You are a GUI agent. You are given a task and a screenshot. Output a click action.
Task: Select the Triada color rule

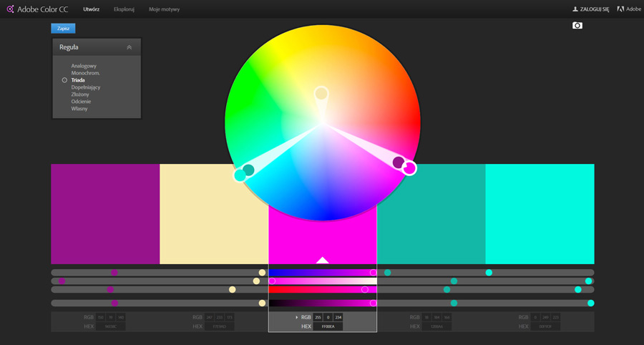point(78,80)
